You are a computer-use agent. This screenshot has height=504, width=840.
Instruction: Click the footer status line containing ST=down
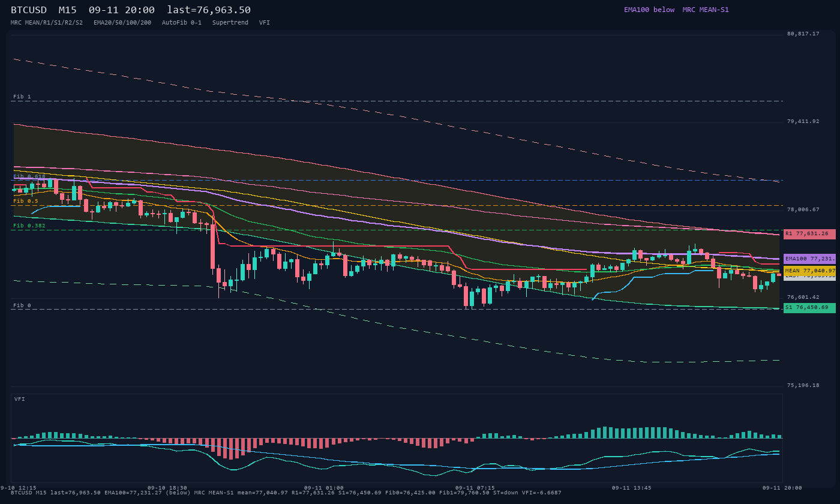(286, 493)
